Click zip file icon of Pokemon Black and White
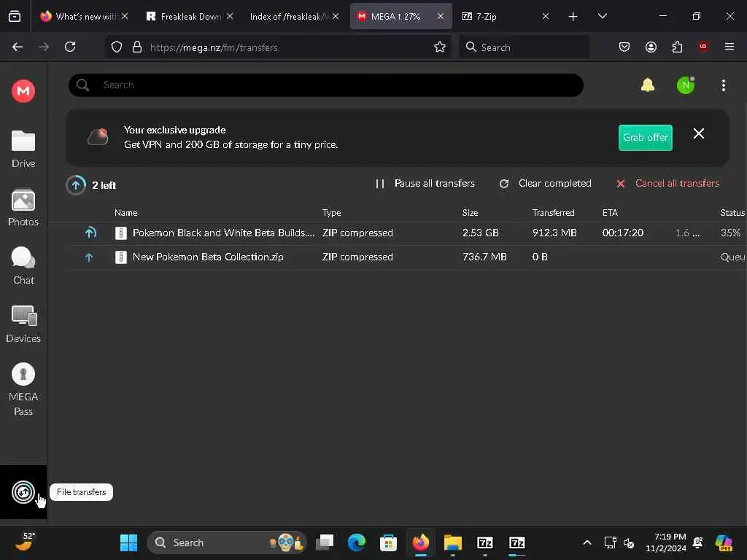Screen dimensions: 747x560 tap(121, 233)
